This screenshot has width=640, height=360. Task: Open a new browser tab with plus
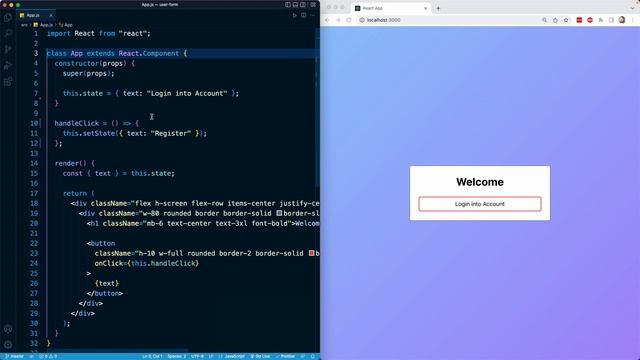[438, 8]
